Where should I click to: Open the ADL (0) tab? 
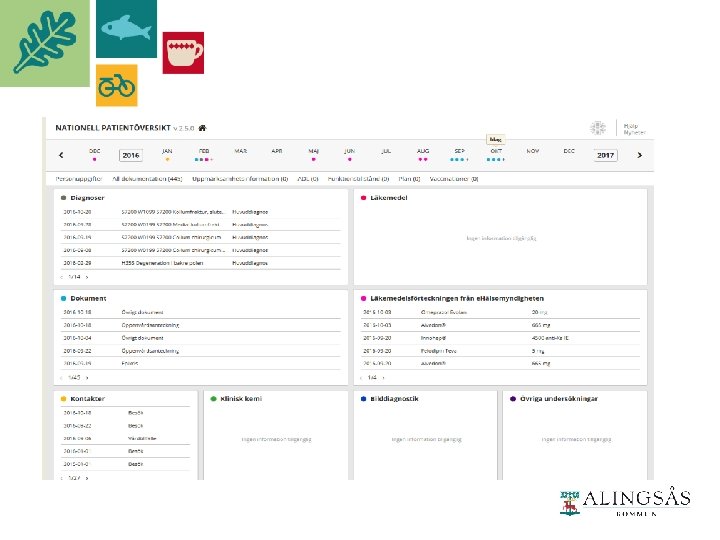pyautogui.click(x=308, y=179)
